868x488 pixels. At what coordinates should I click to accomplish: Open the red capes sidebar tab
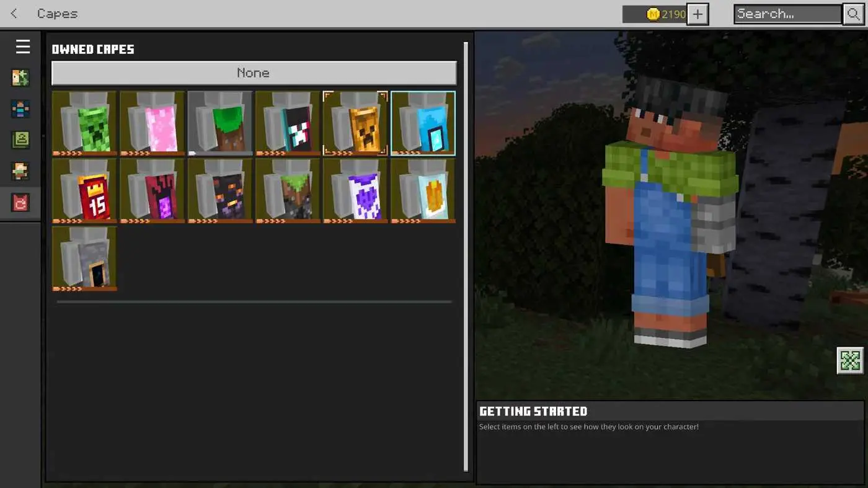(x=20, y=203)
